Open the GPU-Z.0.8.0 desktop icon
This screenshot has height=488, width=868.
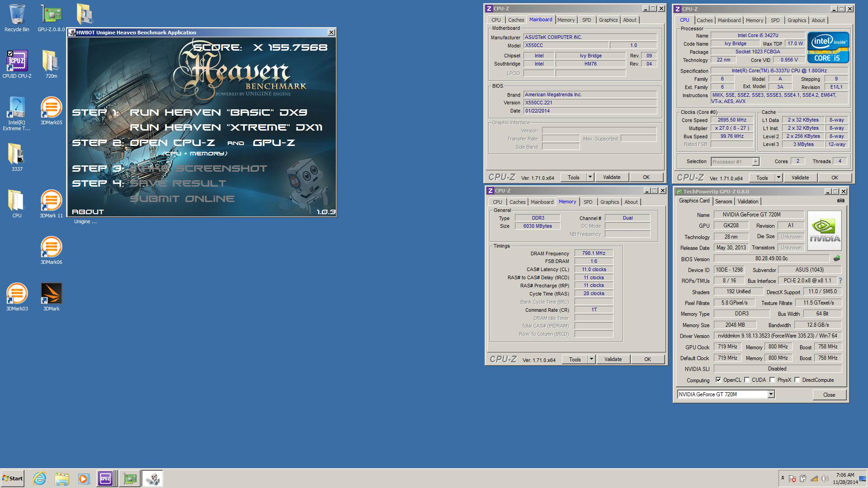(51, 18)
